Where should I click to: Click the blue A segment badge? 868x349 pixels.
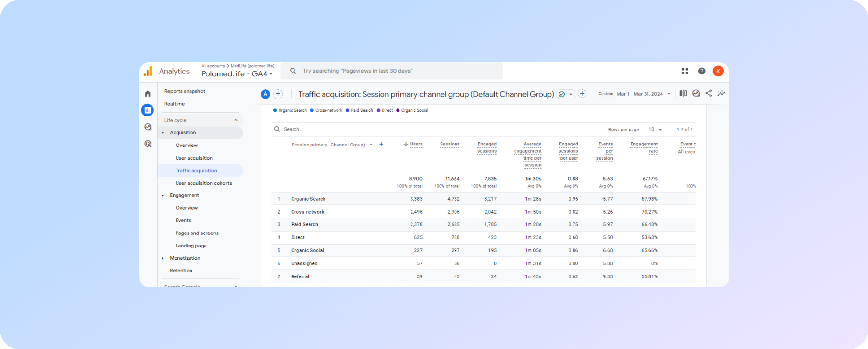(265, 94)
